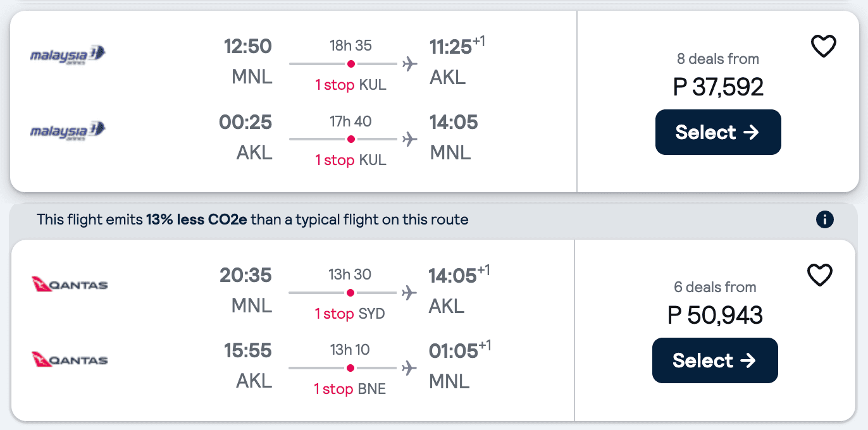
Task: Favorite the Qantas flight using the heart icon
Action: [820, 274]
